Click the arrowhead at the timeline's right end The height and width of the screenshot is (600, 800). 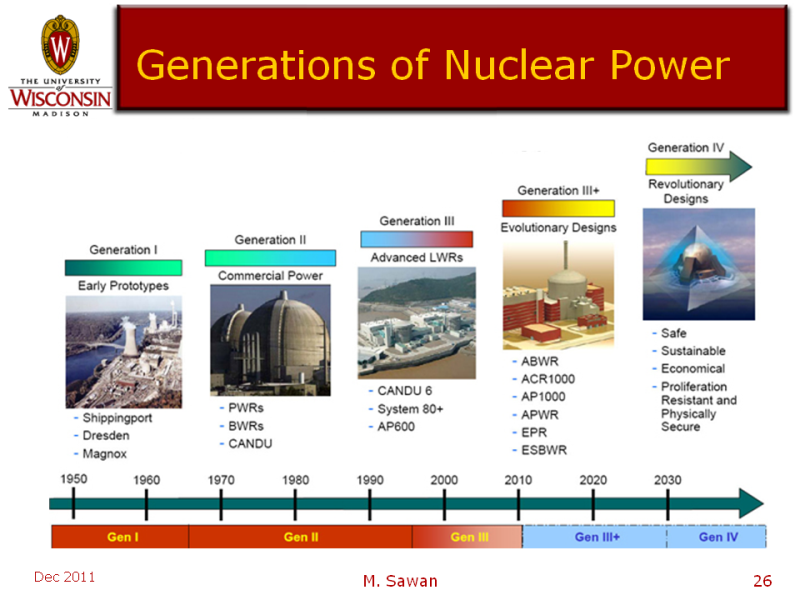(750, 503)
